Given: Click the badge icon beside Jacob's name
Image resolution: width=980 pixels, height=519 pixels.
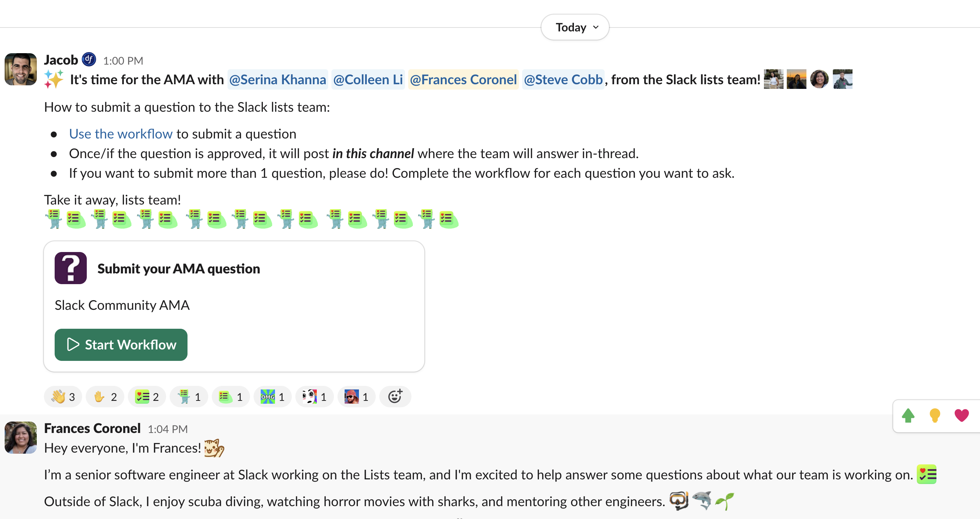Looking at the screenshot, I should (89, 59).
